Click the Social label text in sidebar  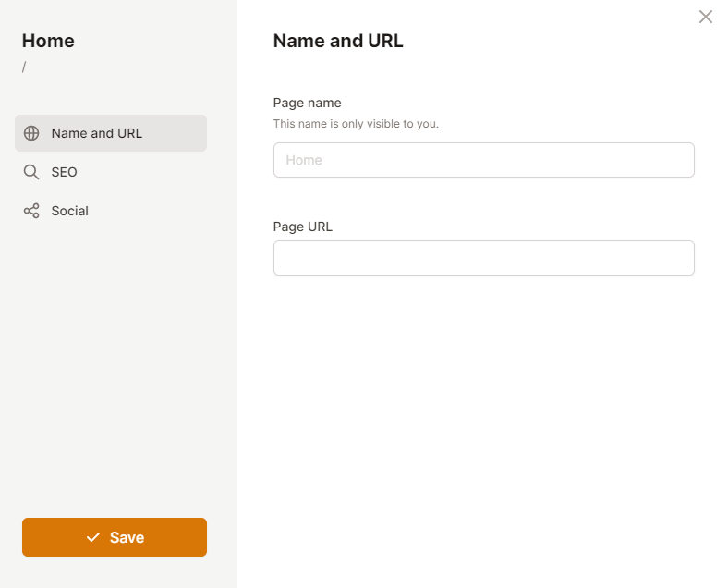70,211
